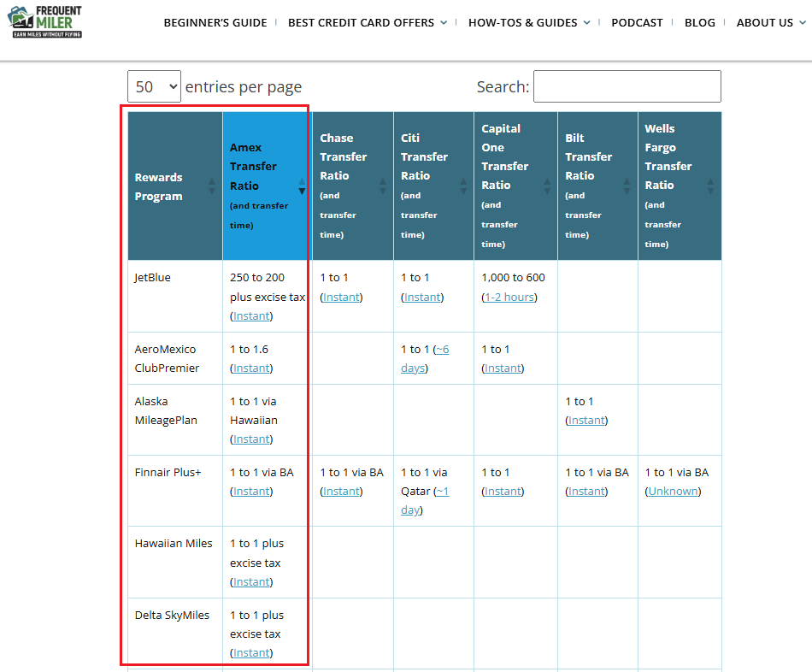
Task: Open How-Tos & Guides menu
Action: pyautogui.click(x=522, y=23)
